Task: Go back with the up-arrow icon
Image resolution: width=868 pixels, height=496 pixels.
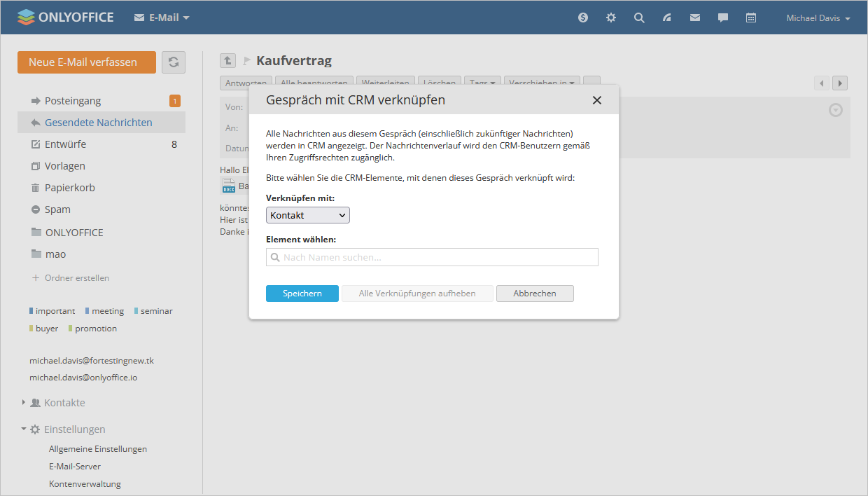Action: (227, 61)
